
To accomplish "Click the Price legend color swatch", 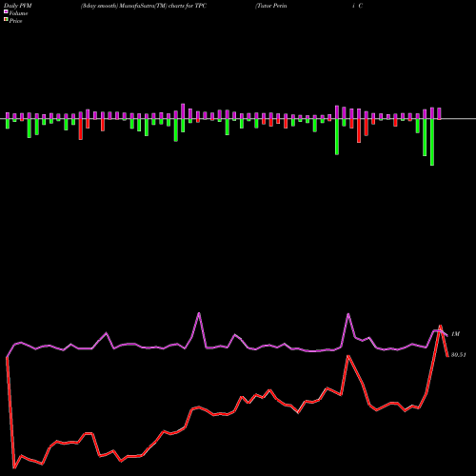I will click(x=6, y=20).
